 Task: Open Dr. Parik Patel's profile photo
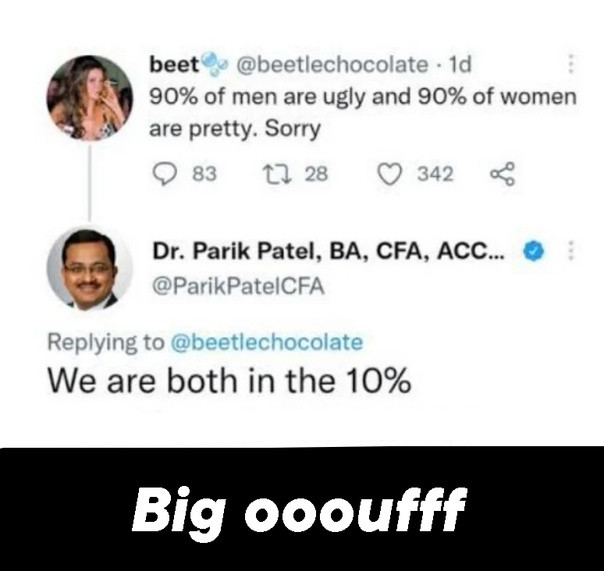tap(89, 269)
